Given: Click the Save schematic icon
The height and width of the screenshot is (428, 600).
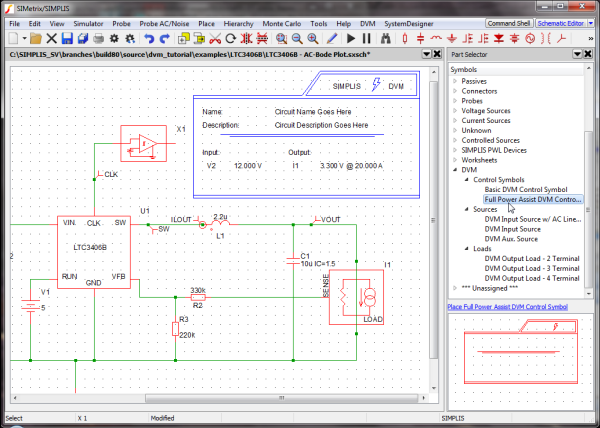Looking at the screenshot, I should pos(66,37).
